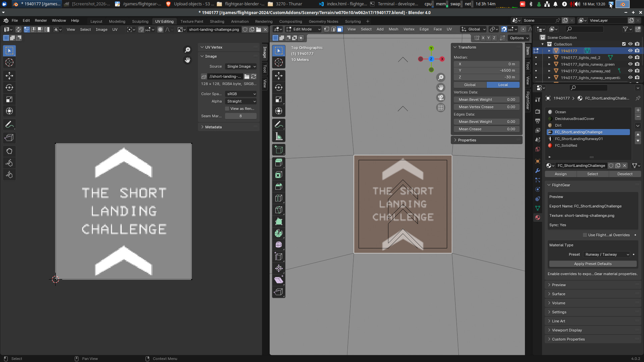
Task: Open the Render menu
Action: 41,20
